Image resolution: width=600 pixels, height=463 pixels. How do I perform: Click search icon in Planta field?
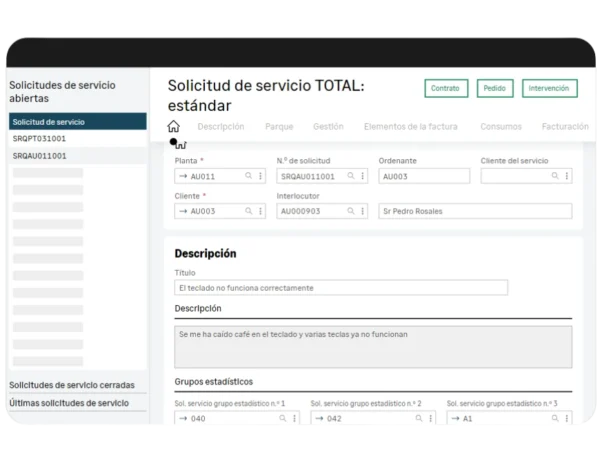(x=249, y=176)
